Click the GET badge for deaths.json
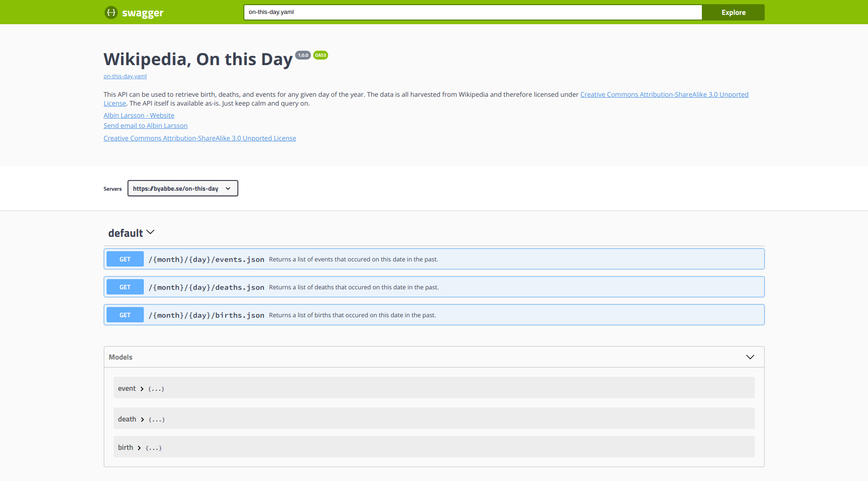Viewport: 868px width, 481px height. (125, 287)
